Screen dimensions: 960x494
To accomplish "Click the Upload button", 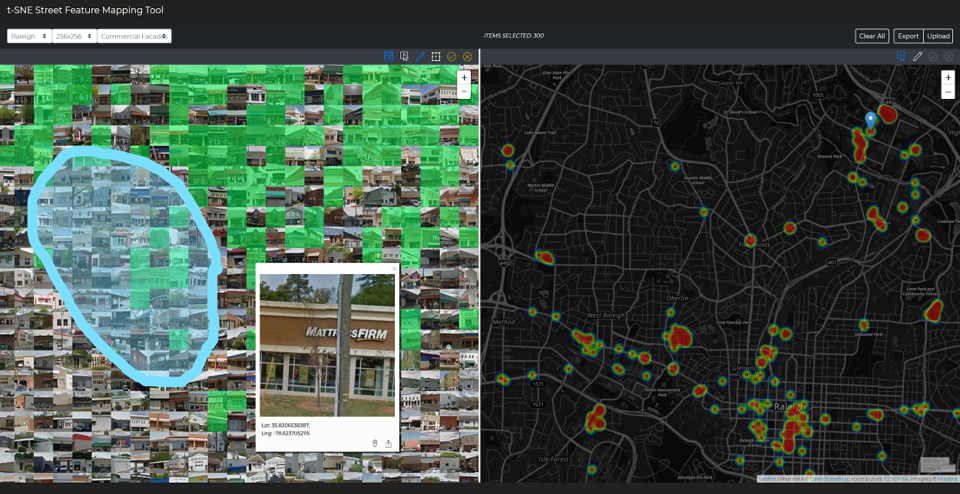I will coord(937,36).
